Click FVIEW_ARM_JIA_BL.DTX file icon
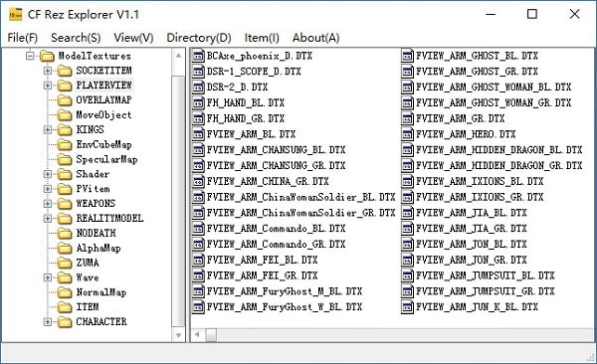The image size is (597, 364). pyautogui.click(x=407, y=213)
